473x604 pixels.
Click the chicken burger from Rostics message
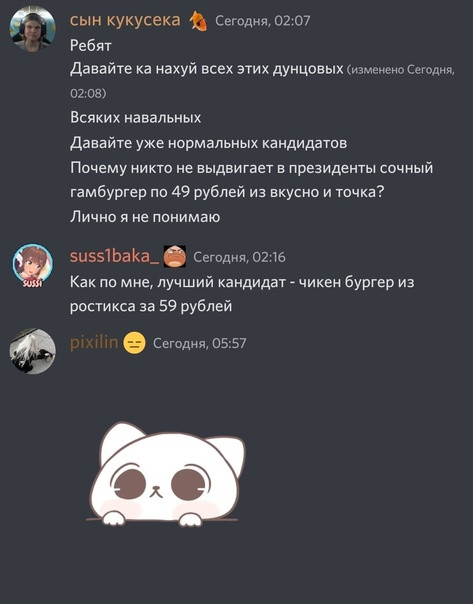tap(242, 294)
